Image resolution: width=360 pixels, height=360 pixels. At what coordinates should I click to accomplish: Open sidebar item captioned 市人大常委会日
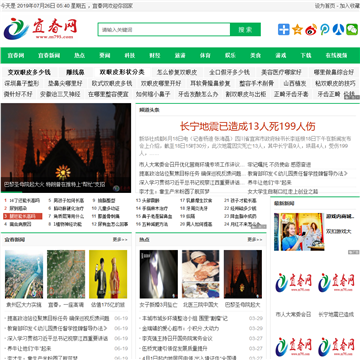[293, 314]
